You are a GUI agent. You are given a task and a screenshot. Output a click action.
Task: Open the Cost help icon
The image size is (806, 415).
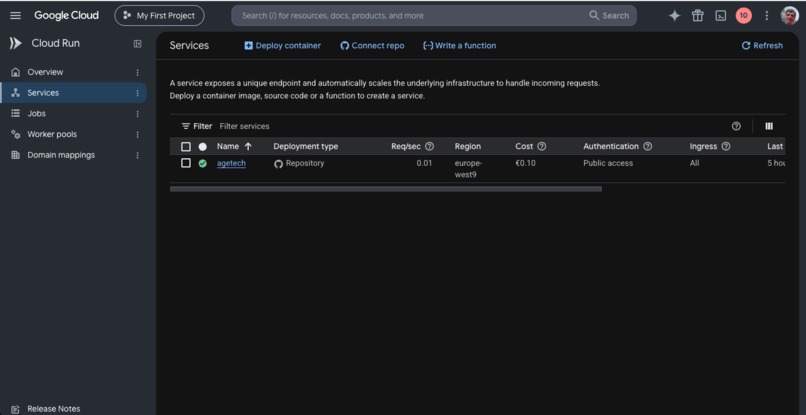tap(541, 146)
